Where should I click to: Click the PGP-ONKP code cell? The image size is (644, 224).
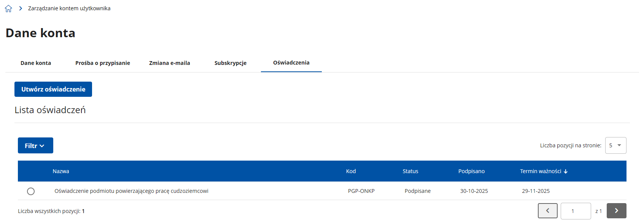point(361,191)
